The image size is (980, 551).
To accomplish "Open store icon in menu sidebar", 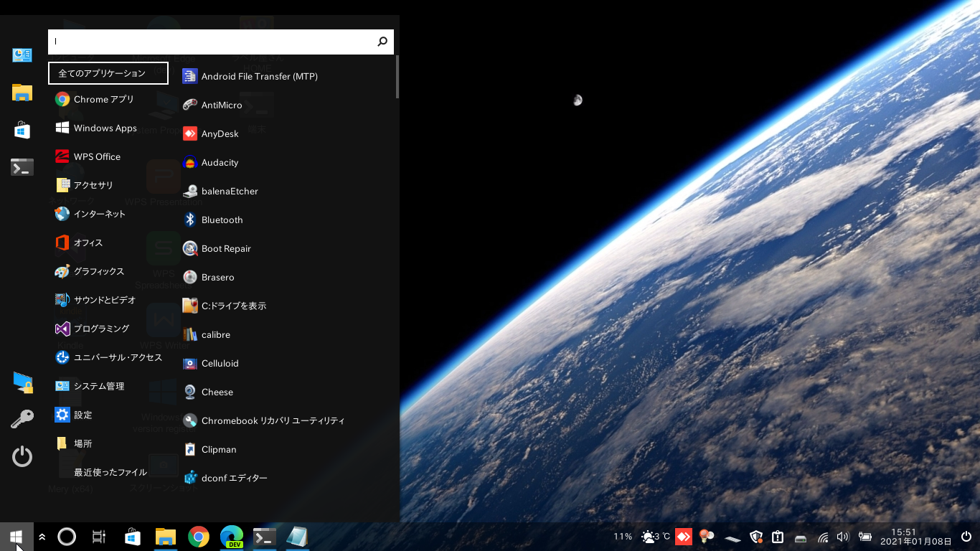I will [22, 130].
